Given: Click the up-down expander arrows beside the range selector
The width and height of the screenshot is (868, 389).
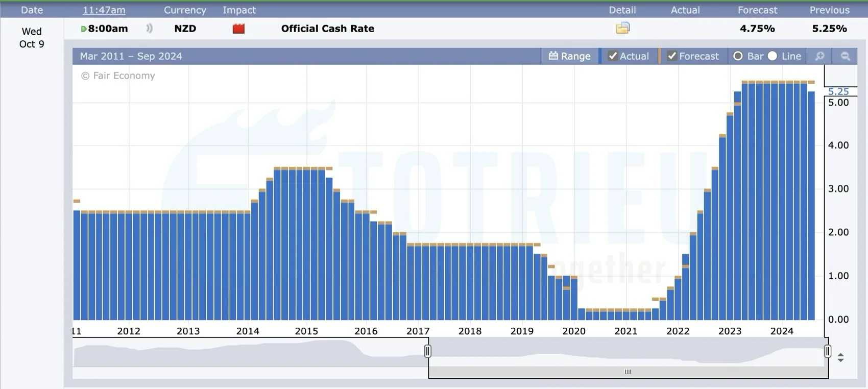Looking at the screenshot, I should point(840,357).
